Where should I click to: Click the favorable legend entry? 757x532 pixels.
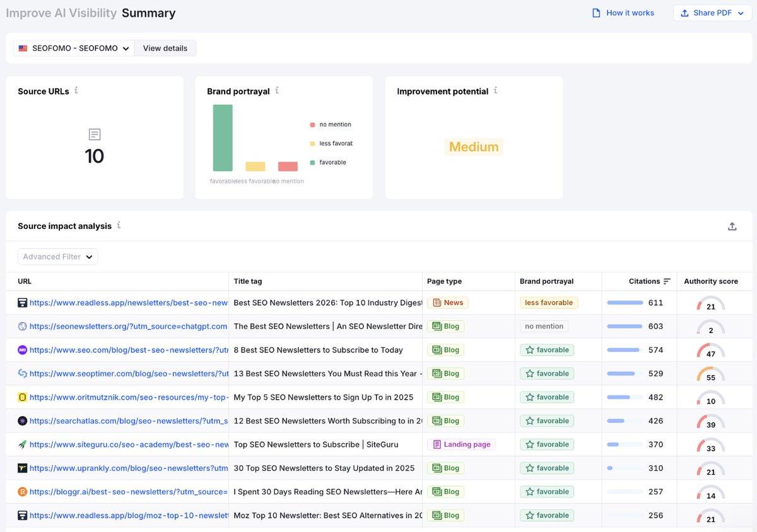(x=328, y=162)
